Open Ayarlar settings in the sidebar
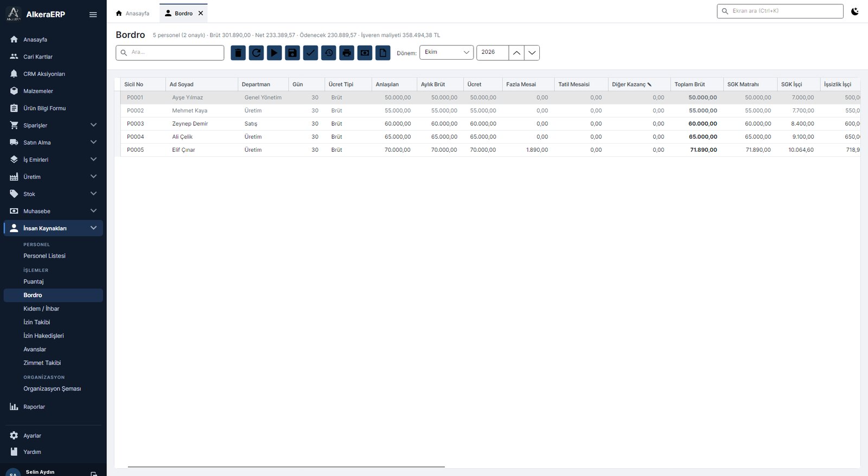868x476 pixels. click(53, 435)
